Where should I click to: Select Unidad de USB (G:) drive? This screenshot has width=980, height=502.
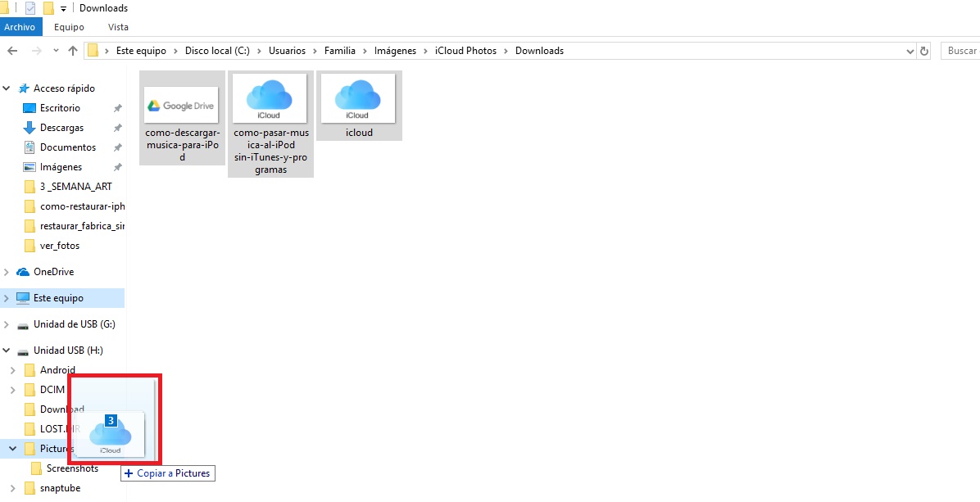pos(75,324)
